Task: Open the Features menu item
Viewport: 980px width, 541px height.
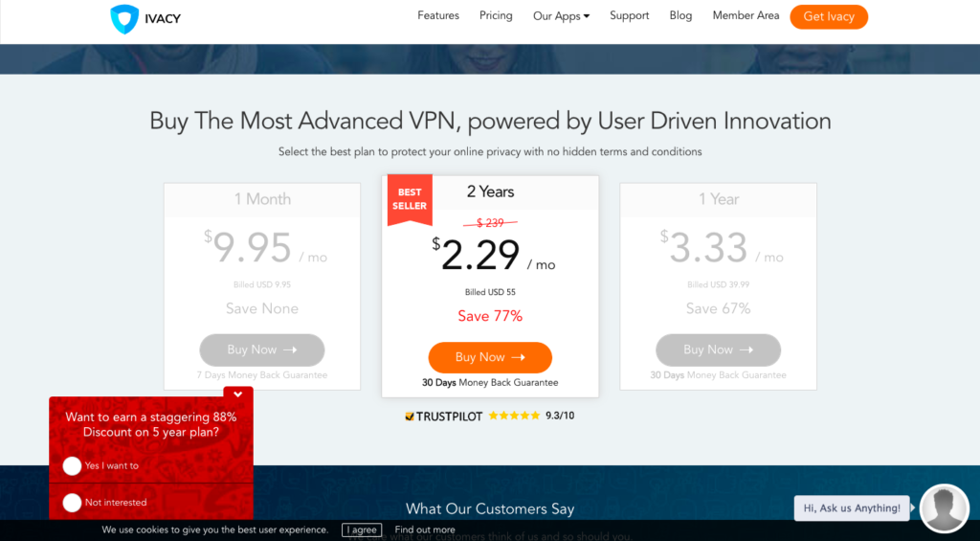Action: coord(438,16)
